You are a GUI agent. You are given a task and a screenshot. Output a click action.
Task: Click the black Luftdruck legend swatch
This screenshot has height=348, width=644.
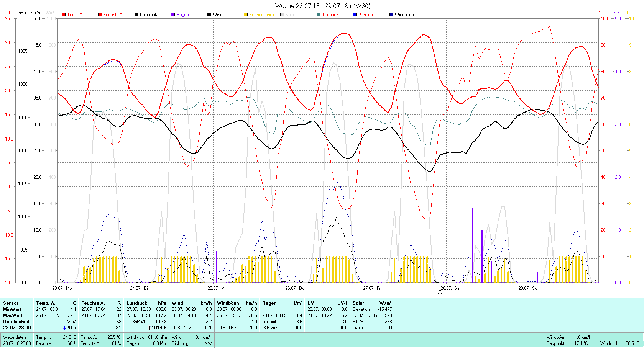136,15
